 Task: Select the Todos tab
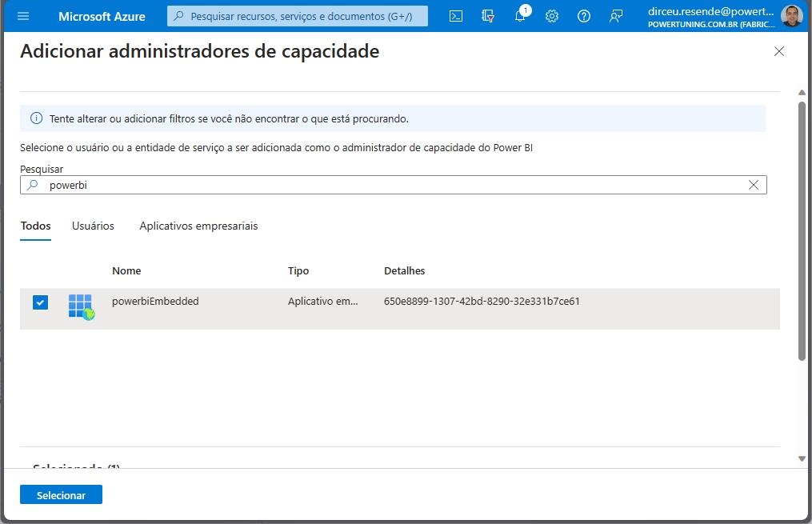tap(35, 226)
